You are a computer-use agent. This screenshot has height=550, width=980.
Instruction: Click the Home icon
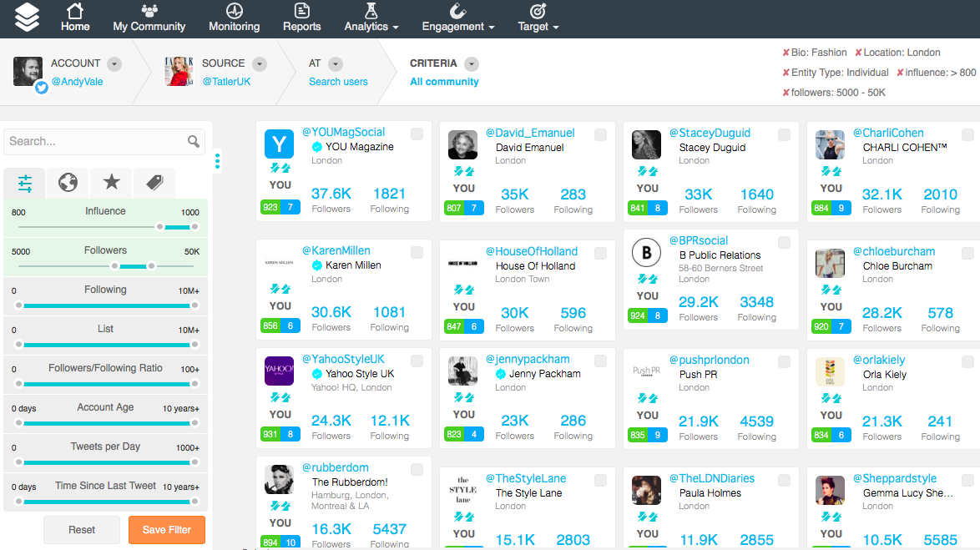click(x=75, y=11)
